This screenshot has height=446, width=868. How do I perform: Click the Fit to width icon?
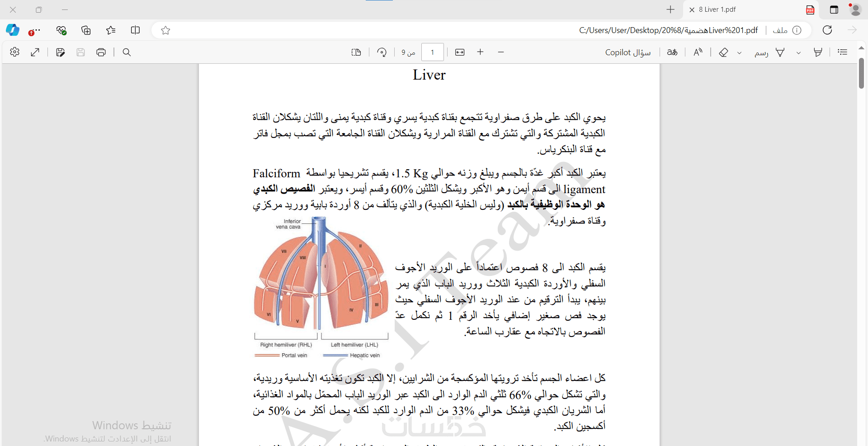click(x=460, y=52)
